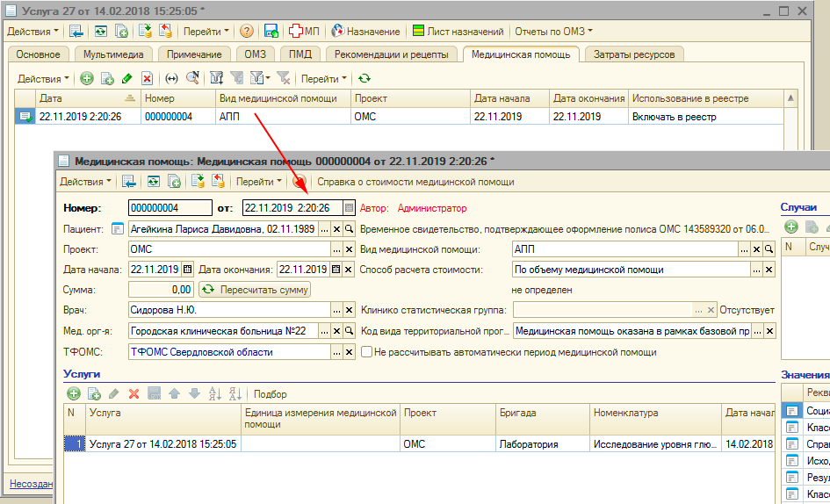Click the Сумма input field
The height and width of the screenshot is (504, 830).
(161, 289)
